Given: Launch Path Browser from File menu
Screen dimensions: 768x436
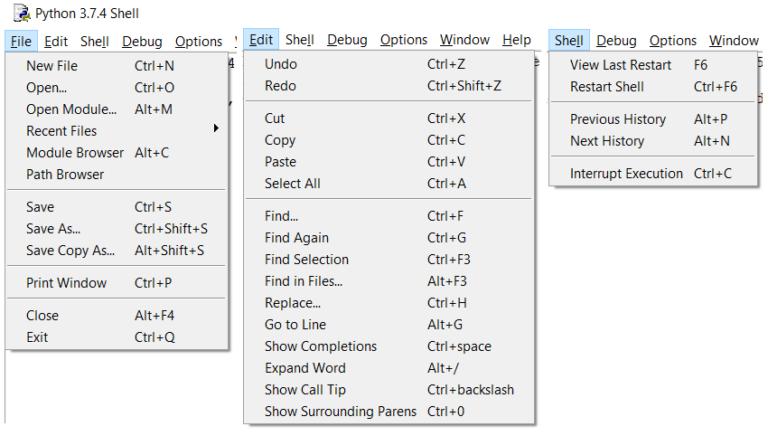Looking at the screenshot, I should (x=65, y=174).
